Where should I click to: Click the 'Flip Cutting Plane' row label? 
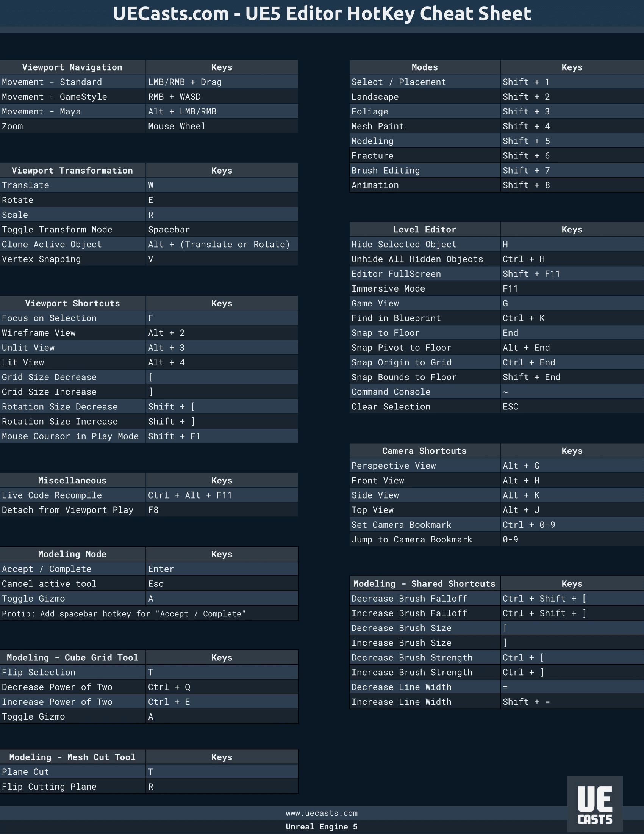(x=72, y=787)
